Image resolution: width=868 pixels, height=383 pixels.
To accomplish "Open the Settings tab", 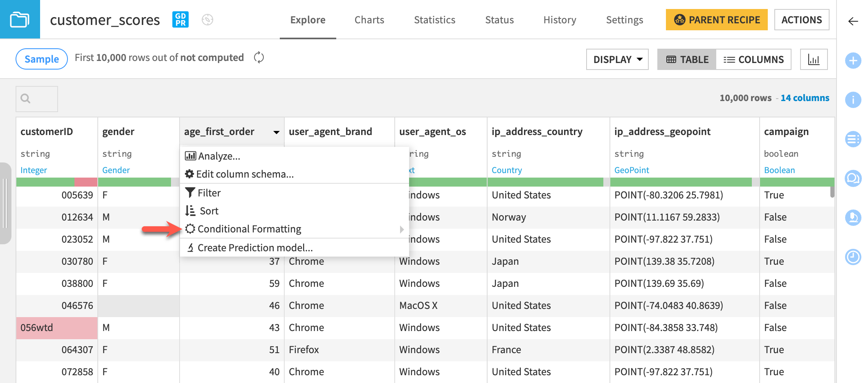I will click(624, 20).
